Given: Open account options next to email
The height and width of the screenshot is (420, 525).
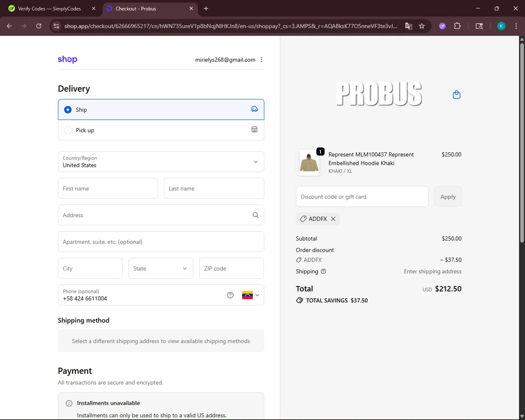Looking at the screenshot, I should [x=261, y=60].
